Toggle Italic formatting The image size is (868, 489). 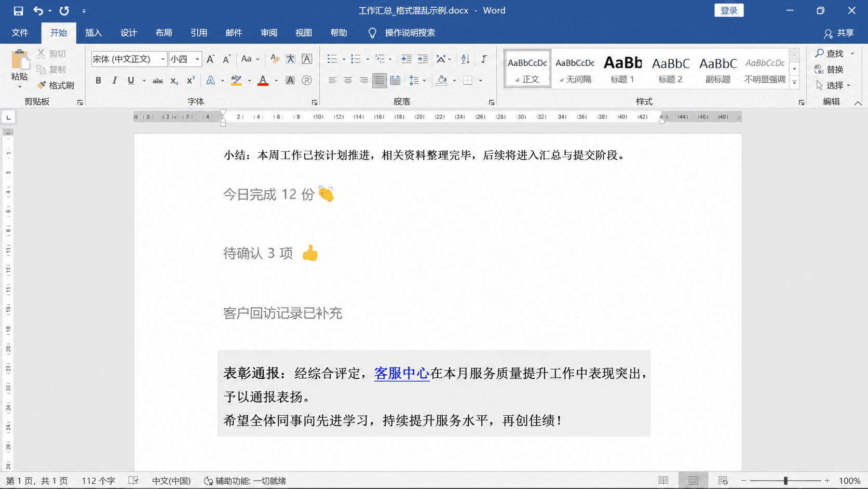click(114, 80)
